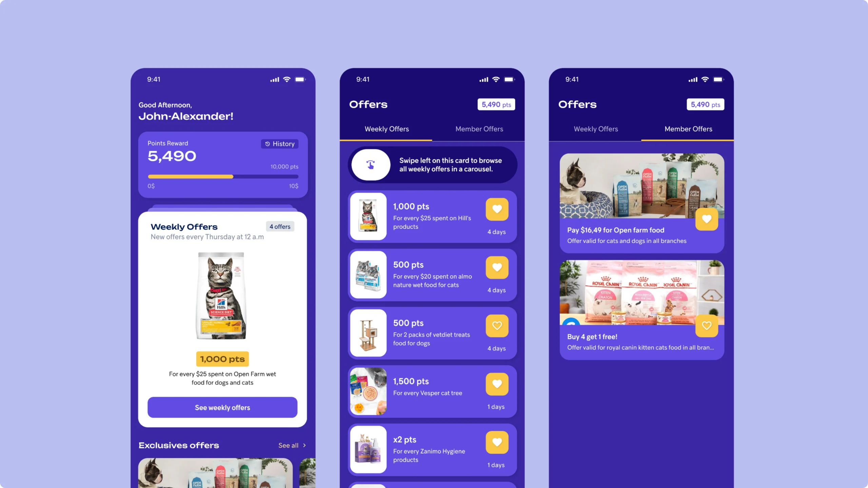This screenshot has width=868, height=488.
Task: Tap the points badge showing 5,490 pts
Action: 496,104
